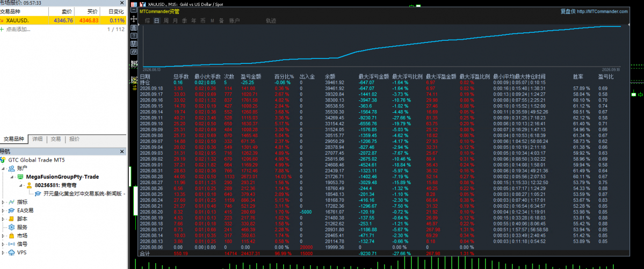The width and height of the screenshot is (644, 269).
Task: Close the 导航 navigator panel with its X
Action: (121, 151)
